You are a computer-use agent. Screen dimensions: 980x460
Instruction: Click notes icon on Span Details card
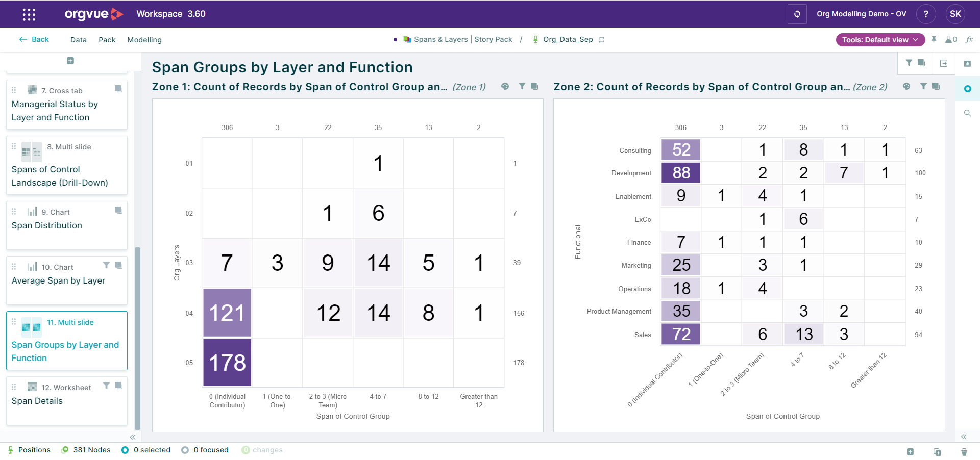(x=118, y=386)
